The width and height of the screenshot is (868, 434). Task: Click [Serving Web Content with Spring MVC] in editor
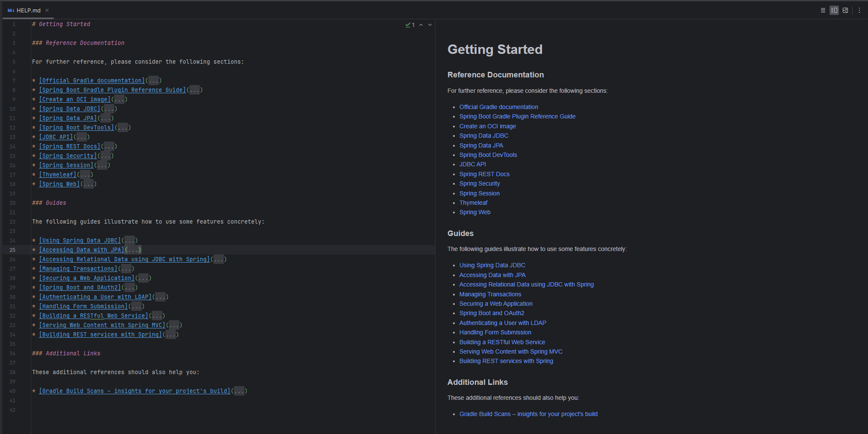102,325
